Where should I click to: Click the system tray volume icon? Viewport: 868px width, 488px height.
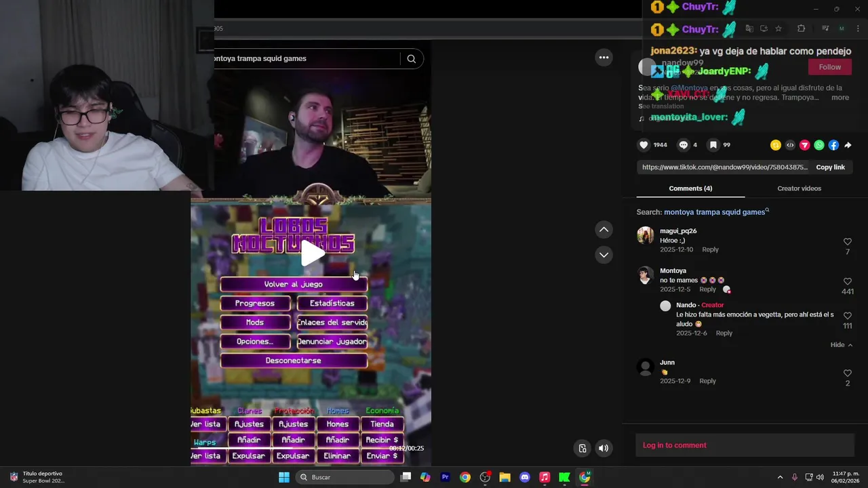pos(820,477)
